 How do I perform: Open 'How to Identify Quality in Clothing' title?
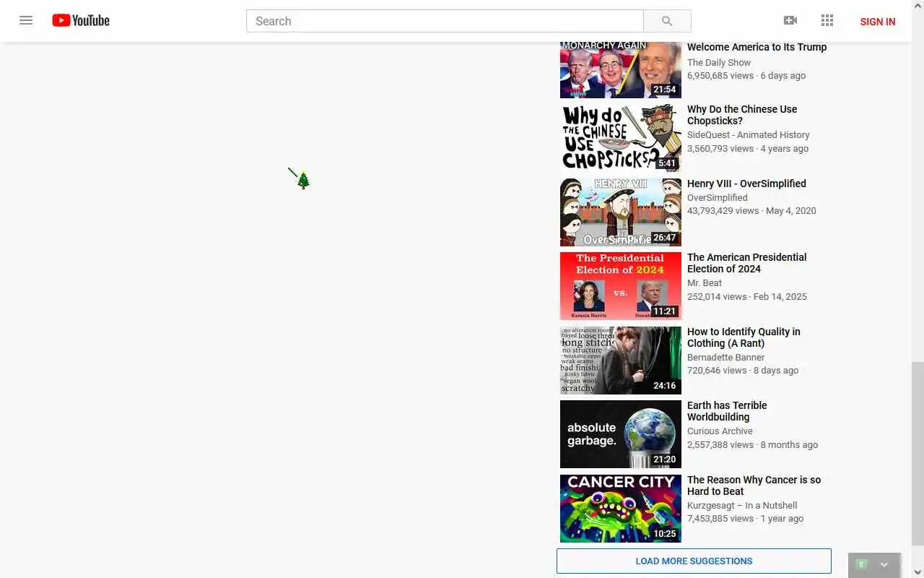coord(744,337)
